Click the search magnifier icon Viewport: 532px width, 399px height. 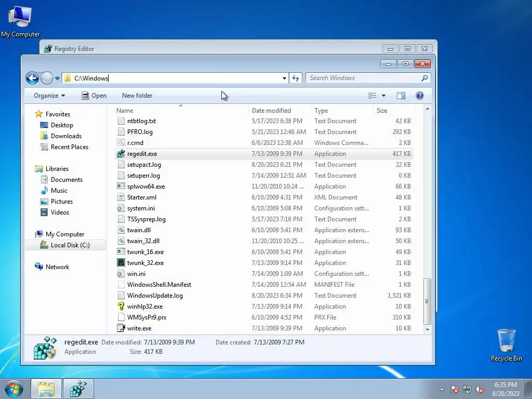tap(424, 78)
